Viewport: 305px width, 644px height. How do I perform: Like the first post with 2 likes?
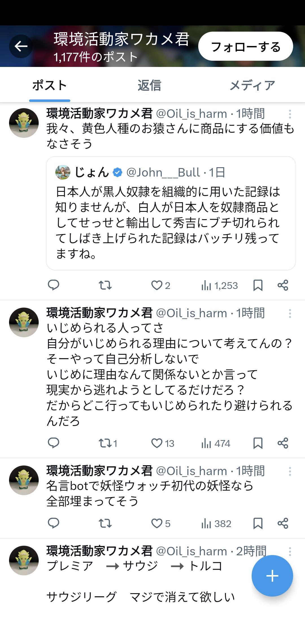point(157,286)
